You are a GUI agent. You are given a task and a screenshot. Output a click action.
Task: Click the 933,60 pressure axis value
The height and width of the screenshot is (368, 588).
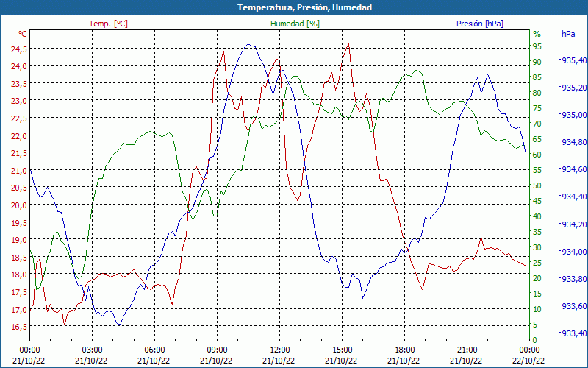click(x=573, y=306)
